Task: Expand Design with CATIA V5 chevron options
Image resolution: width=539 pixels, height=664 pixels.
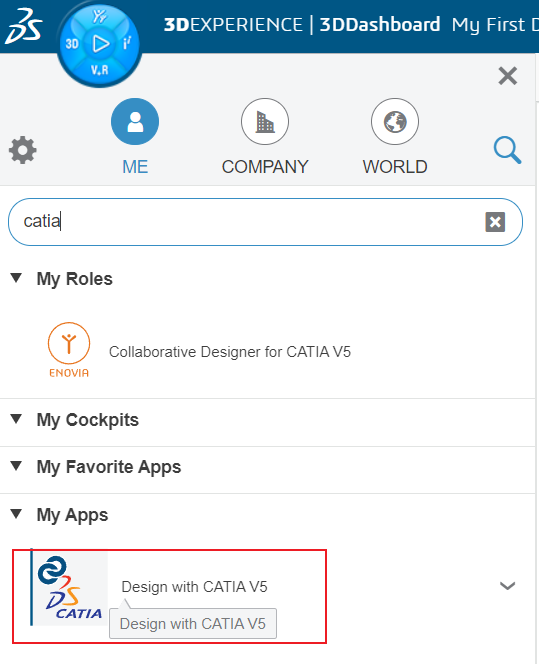Action: 507,586
